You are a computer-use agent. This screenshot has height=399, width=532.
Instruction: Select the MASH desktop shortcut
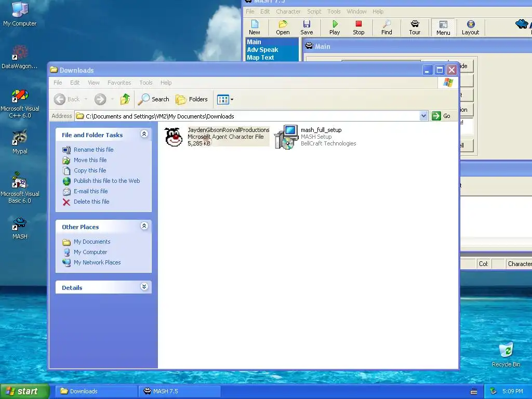[20, 229]
